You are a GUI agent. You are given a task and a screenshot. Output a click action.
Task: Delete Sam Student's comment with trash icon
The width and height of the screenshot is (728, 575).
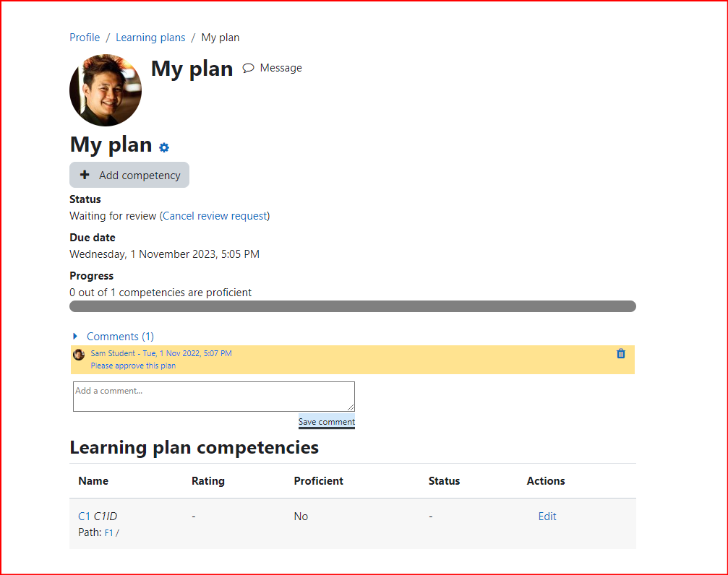[620, 354]
